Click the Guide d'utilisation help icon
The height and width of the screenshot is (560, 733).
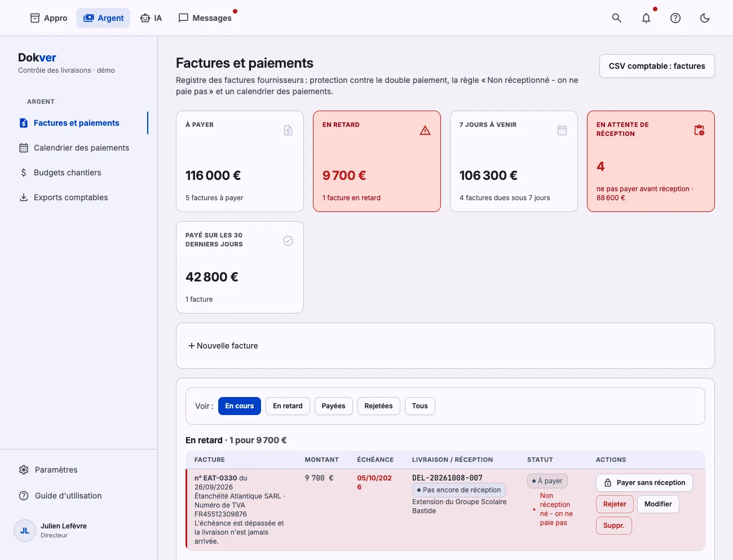click(x=24, y=496)
